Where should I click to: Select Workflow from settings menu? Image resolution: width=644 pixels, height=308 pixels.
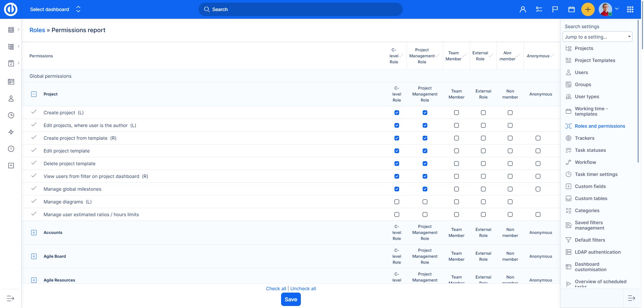point(585,162)
